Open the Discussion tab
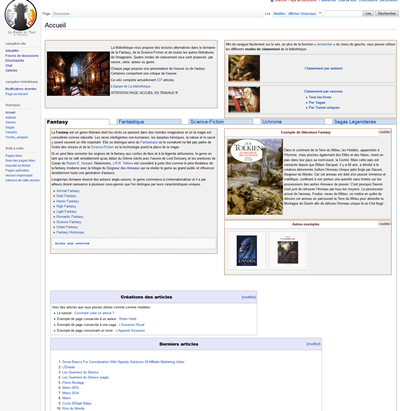The height and width of the screenshot is (411, 400). [x=61, y=14]
